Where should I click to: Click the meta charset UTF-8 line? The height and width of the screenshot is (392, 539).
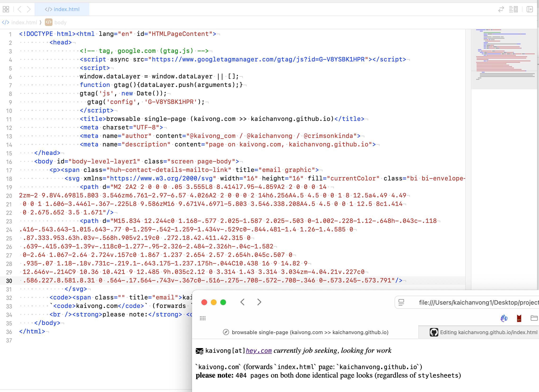pos(122,128)
